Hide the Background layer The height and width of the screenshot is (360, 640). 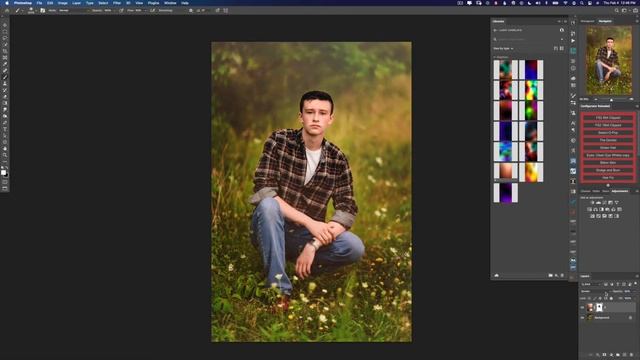click(x=582, y=318)
